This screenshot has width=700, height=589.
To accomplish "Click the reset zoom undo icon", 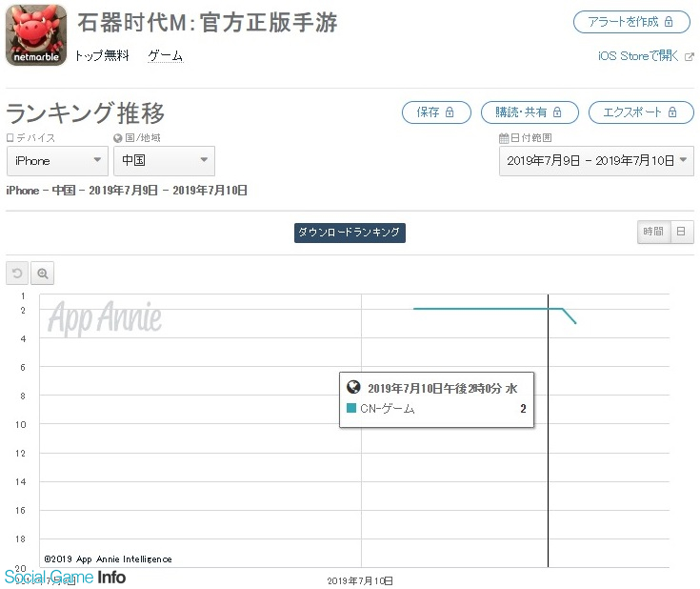I will pos(17,273).
